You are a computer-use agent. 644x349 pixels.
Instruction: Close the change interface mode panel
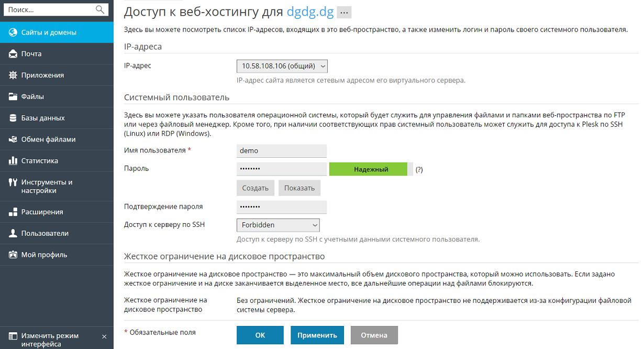point(104,336)
